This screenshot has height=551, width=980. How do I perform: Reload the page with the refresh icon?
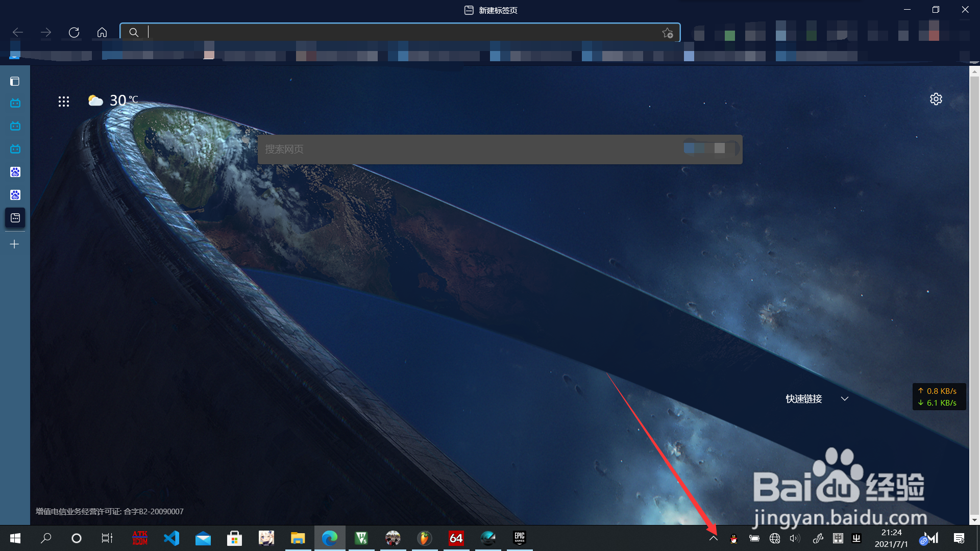pos(74,32)
